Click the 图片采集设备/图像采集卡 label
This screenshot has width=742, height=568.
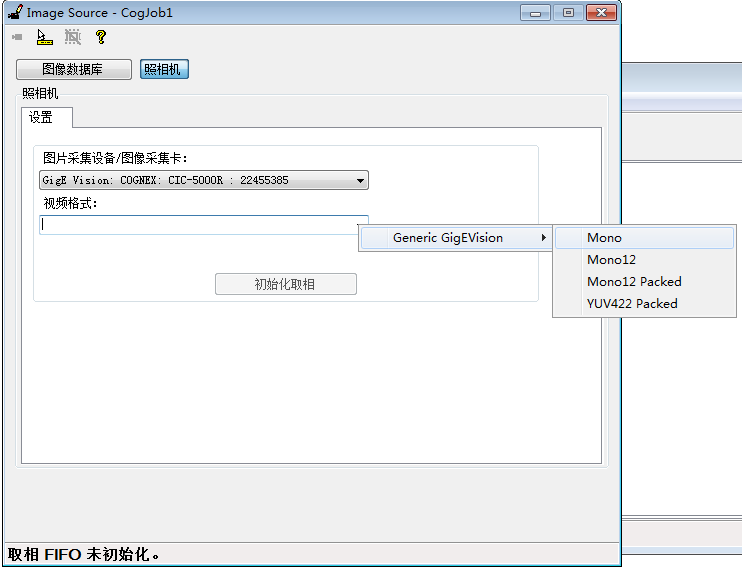click(115, 158)
